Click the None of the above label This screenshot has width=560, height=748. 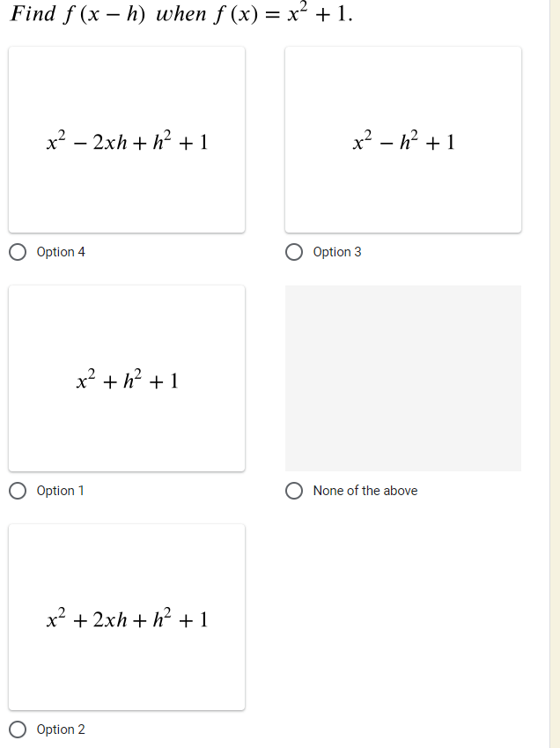coord(365,491)
